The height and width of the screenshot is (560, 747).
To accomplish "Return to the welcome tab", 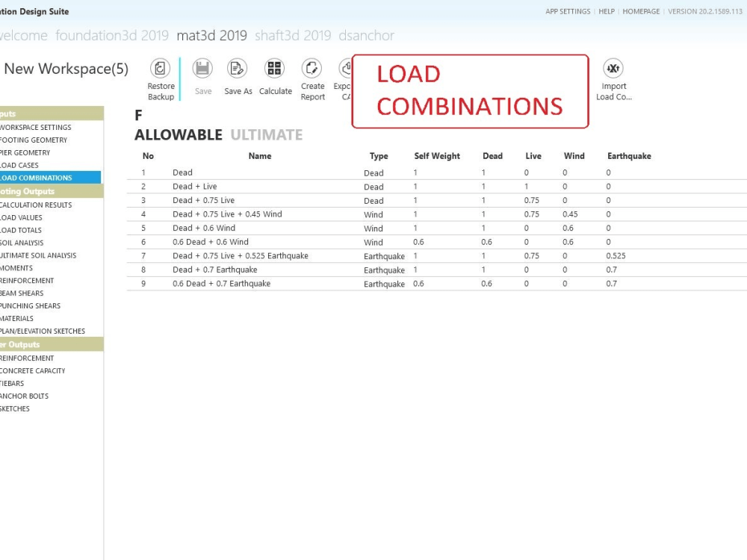I will click(x=23, y=35).
